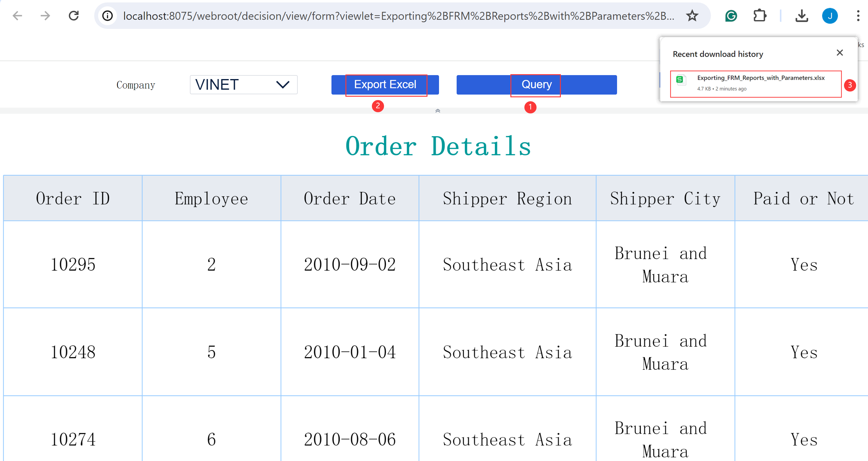Collapse the parameter pane with the double chevron
This screenshot has width=868, height=461.
coord(438,111)
